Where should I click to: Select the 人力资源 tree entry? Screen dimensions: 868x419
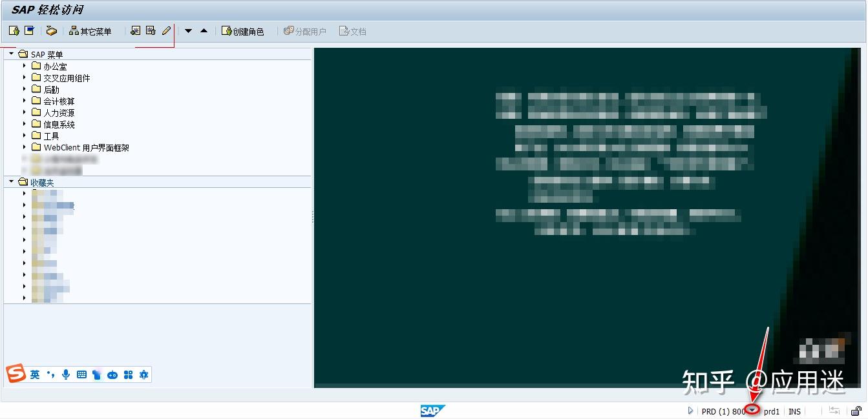coord(59,113)
